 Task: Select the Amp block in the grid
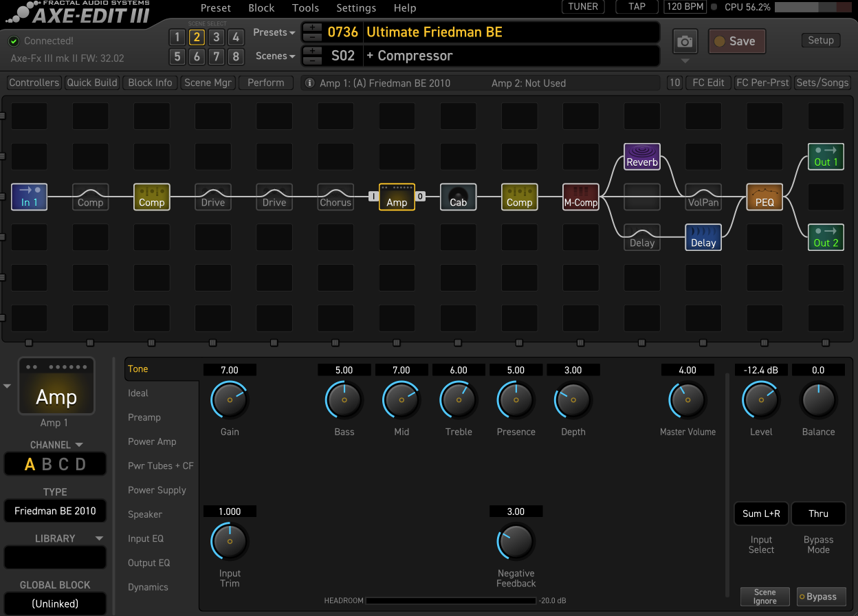click(397, 197)
